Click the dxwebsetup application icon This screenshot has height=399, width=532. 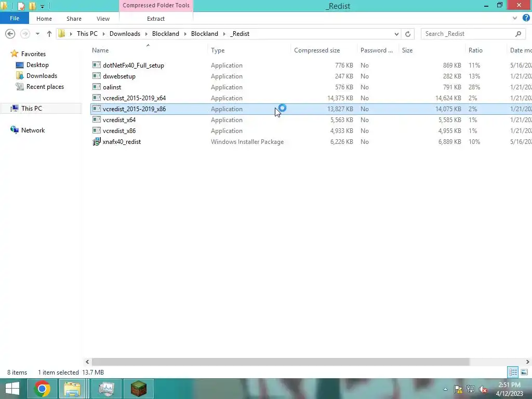[97, 76]
